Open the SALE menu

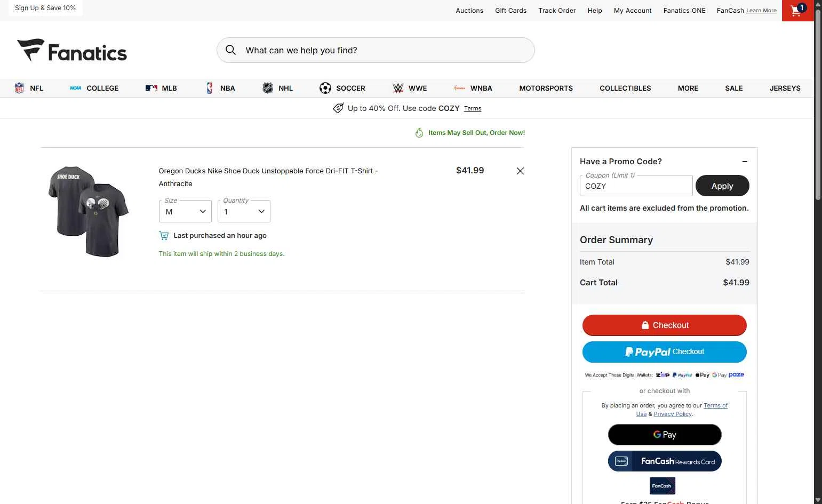(x=734, y=88)
